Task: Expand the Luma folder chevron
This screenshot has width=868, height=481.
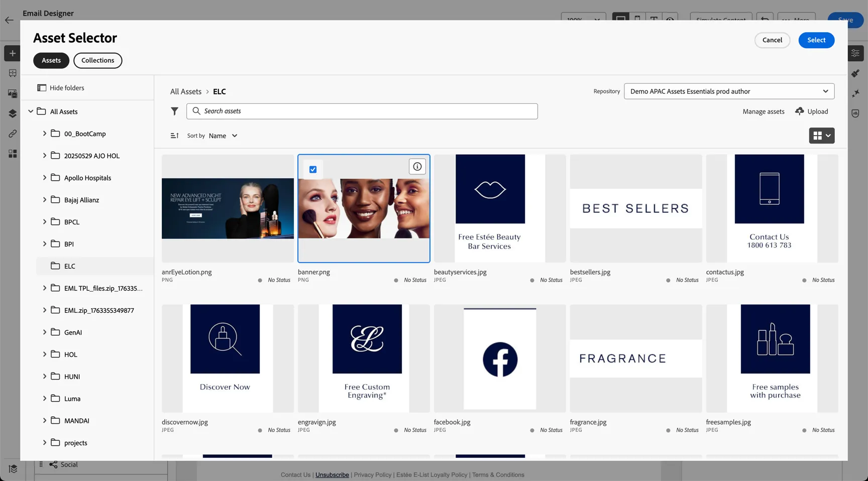Action: point(45,399)
